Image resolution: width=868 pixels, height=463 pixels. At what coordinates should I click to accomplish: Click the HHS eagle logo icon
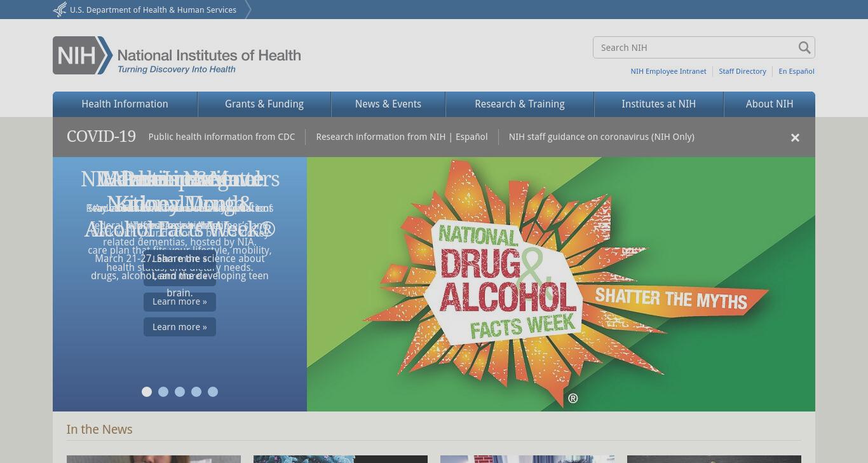(x=60, y=10)
